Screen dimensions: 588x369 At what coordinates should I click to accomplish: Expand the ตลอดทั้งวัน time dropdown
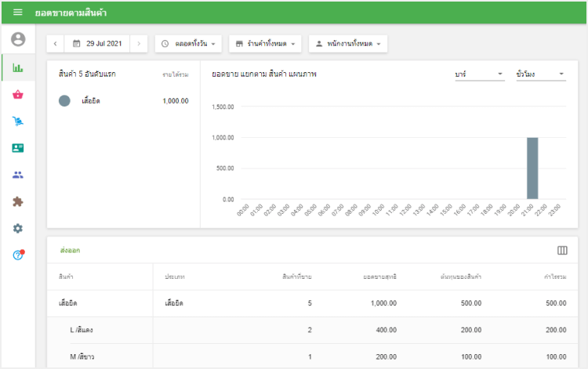[x=189, y=44]
